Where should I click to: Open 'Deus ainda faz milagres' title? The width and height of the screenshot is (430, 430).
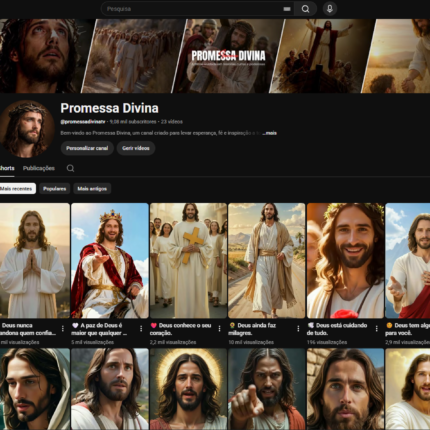click(x=252, y=329)
